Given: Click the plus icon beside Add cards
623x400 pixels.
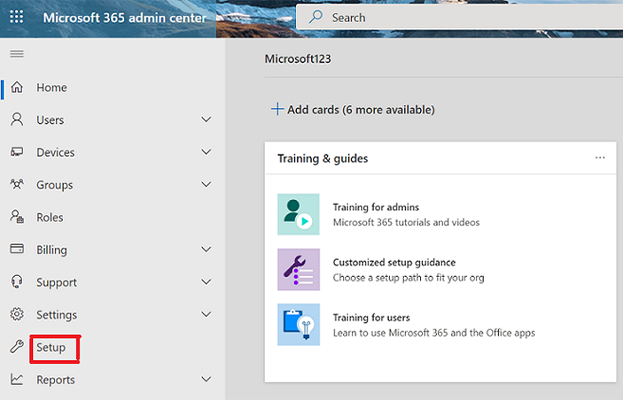Looking at the screenshot, I should [x=277, y=109].
